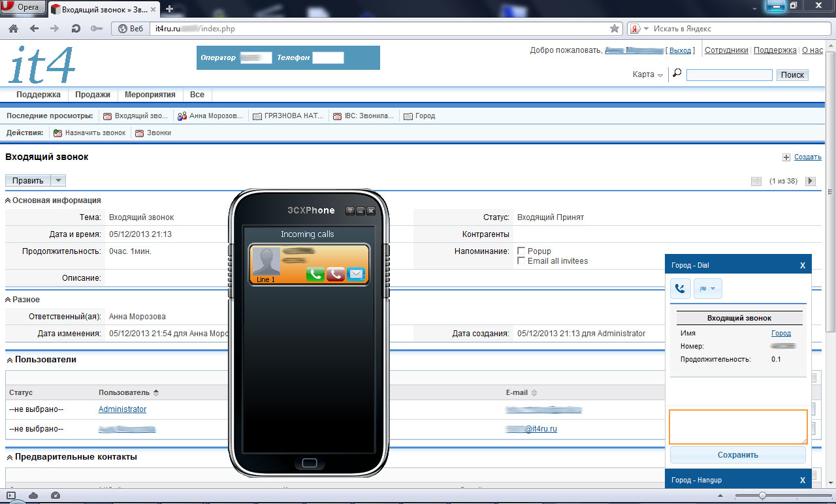Screen dimensions: 836x504
Task: Open the top Поддержка link near О нас
Action: tap(775, 50)
